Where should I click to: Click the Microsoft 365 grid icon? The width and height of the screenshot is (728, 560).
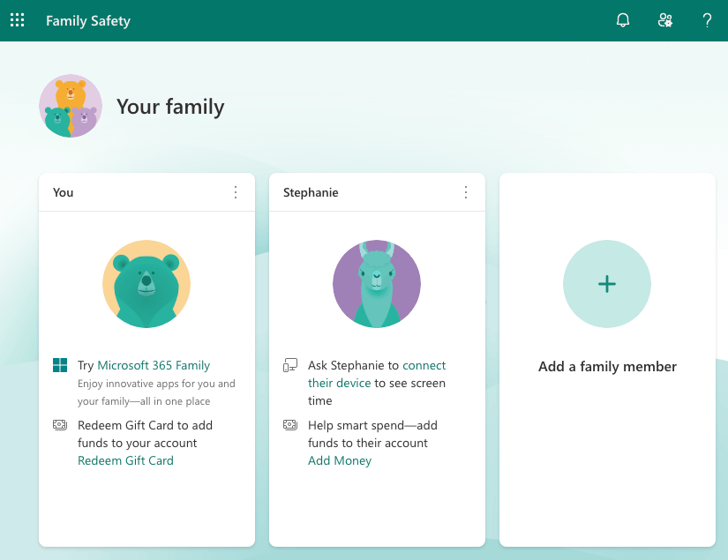tap(59, 365)
